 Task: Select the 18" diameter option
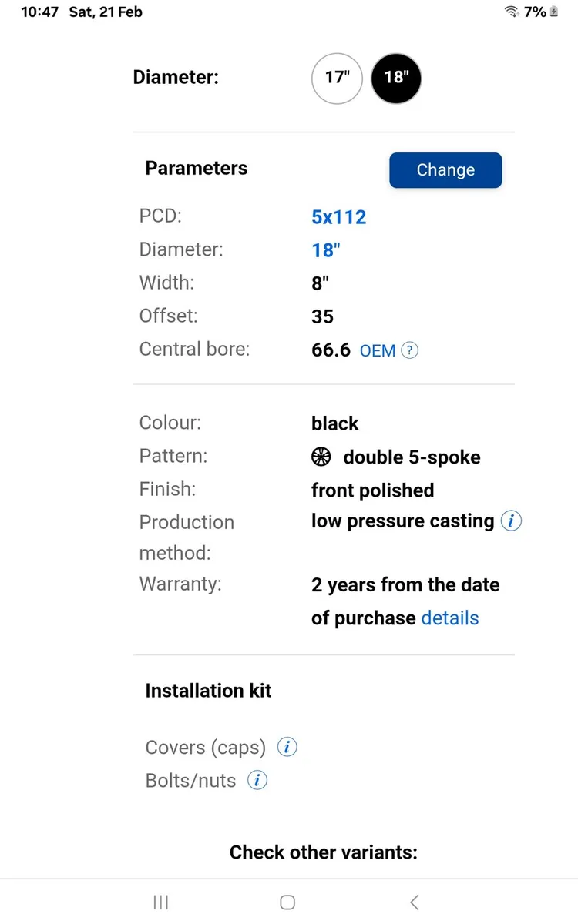(x=396, y=78)
